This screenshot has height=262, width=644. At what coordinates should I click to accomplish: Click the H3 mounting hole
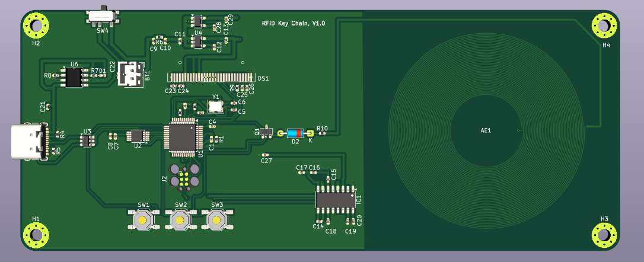click(x=604, y=235)
